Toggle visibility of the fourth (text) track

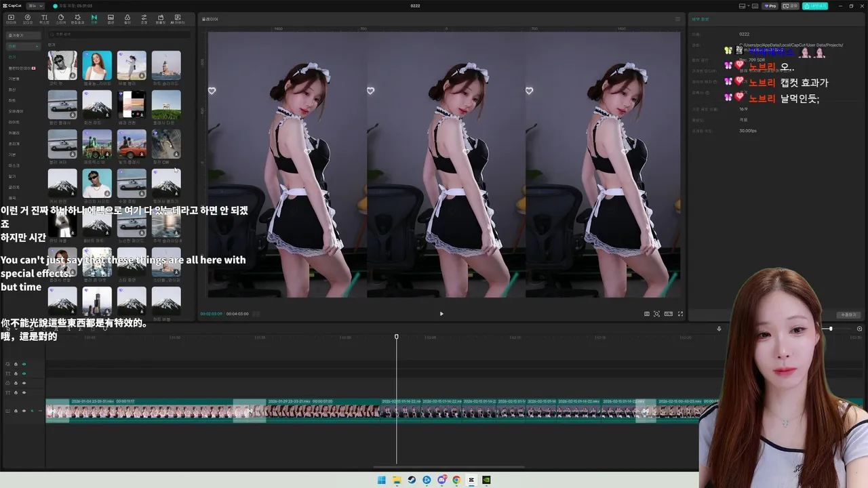coord(24,392)
